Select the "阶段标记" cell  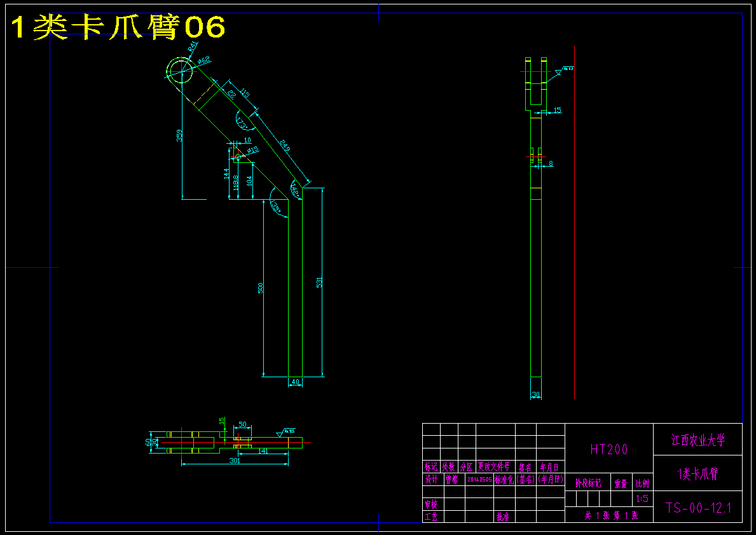pos(588,483)
